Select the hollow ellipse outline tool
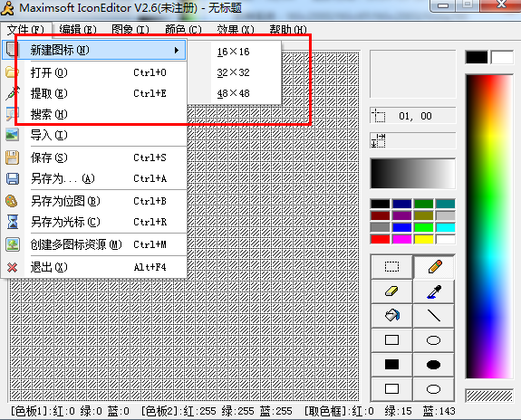Viewport: 521px width, 420px height. [x=434, y=340]
